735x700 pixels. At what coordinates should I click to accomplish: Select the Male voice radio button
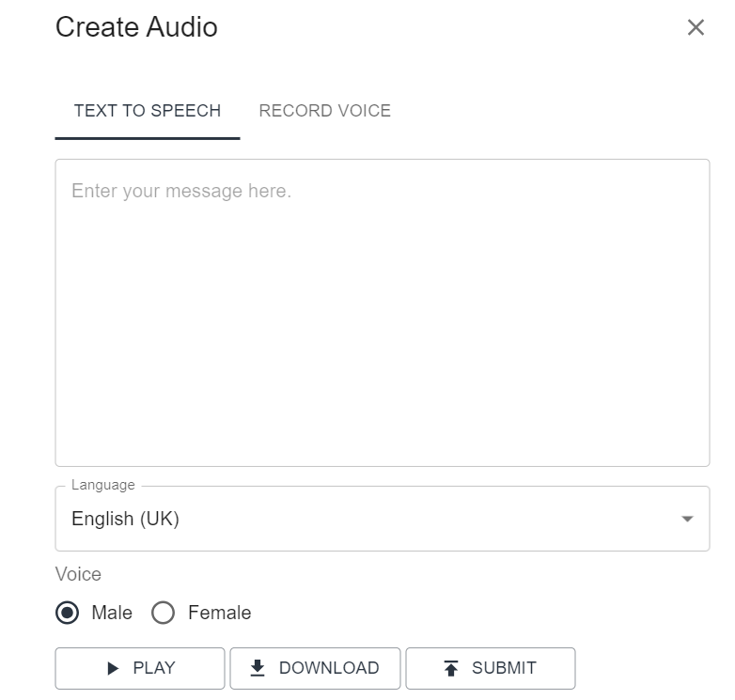click(x=68, y=614)
